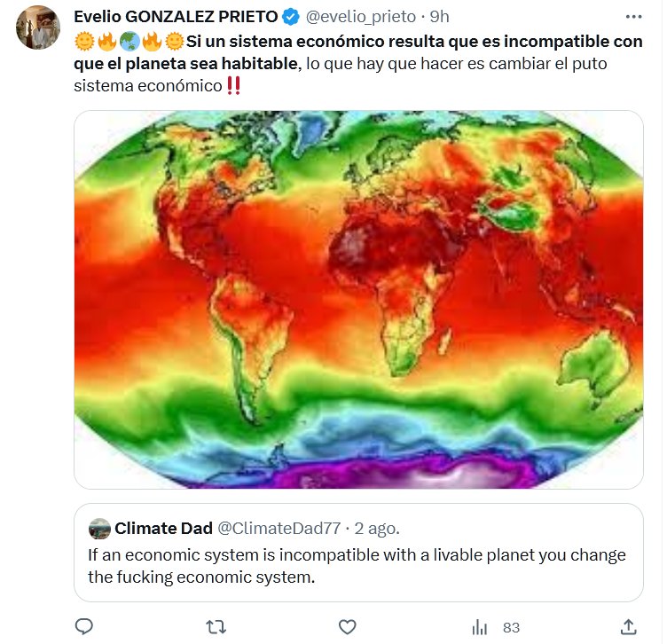Open the three-dot more options menu
This screenshot has height=644, width=667.
(x=633, y=17)
